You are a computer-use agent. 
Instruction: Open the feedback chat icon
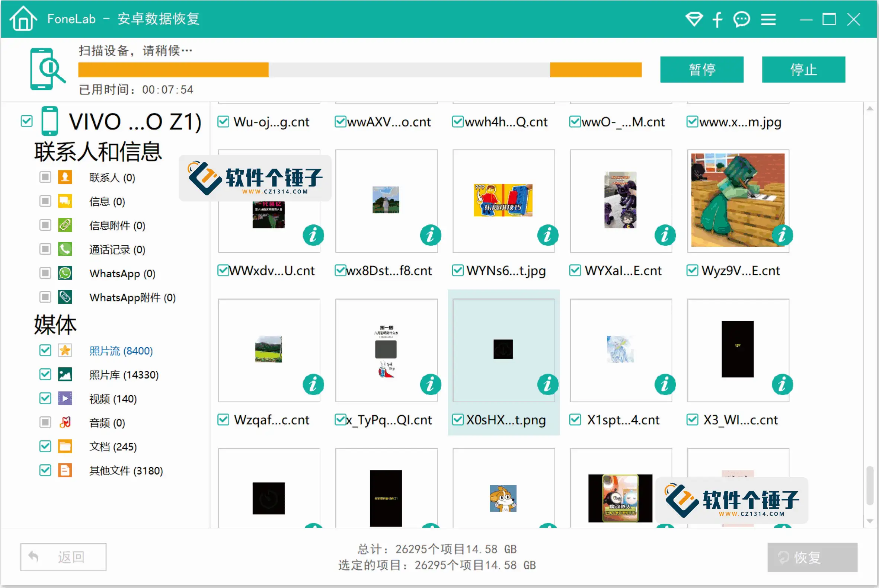click(x=741, y=19)
